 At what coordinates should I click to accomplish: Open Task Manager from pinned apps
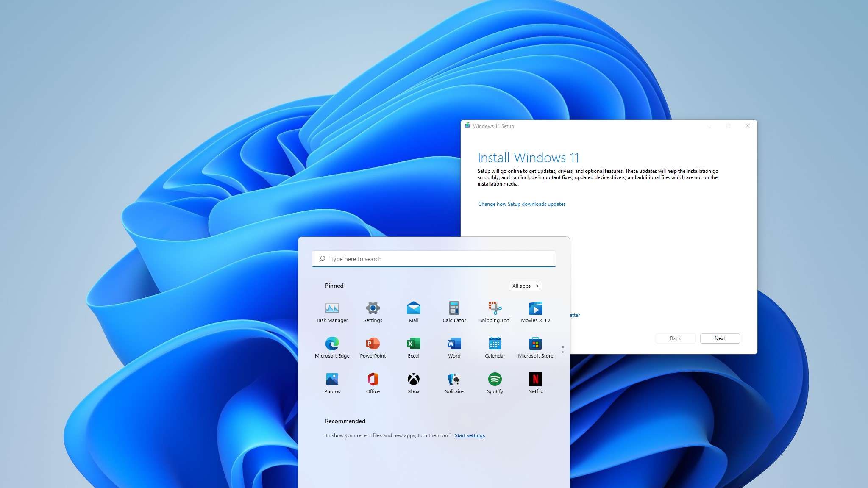coord(332,312)
